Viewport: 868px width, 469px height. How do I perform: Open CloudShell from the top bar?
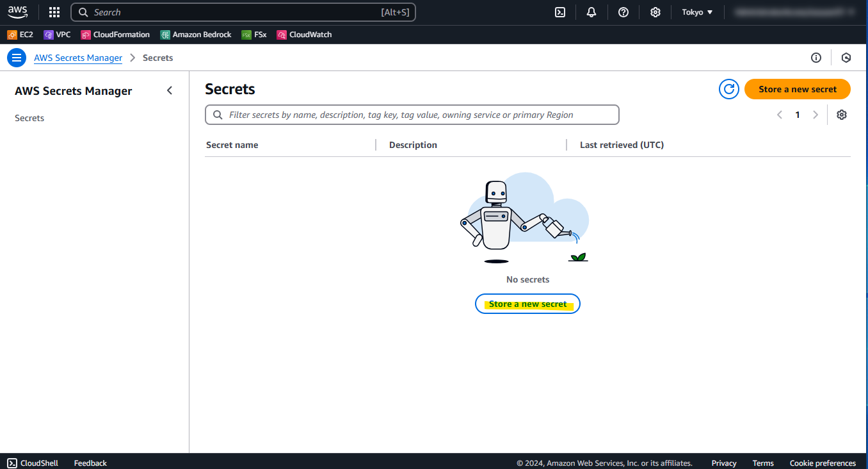point(560,12)
